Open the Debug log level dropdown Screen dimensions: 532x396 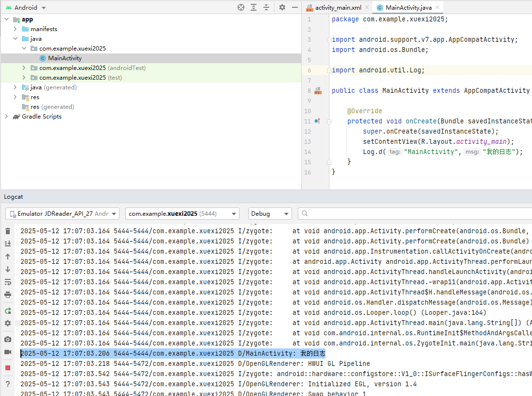(x=270, y=214)
